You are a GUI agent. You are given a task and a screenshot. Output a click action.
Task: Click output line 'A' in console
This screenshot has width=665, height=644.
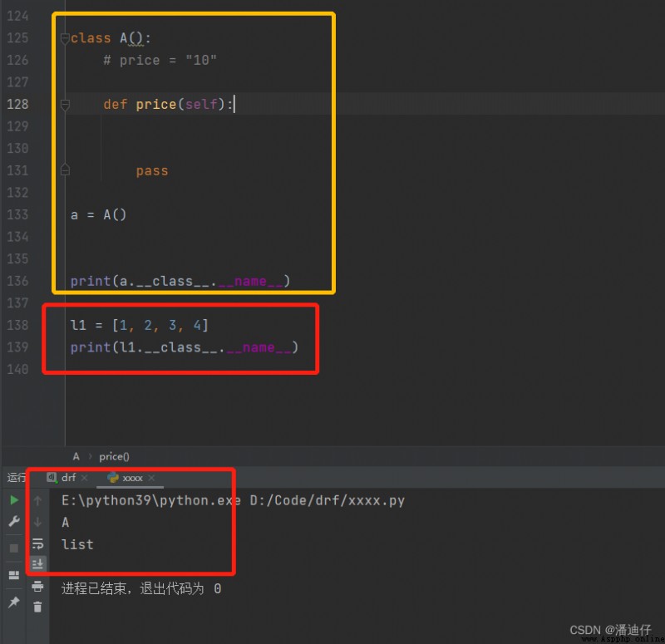point(66,523)
